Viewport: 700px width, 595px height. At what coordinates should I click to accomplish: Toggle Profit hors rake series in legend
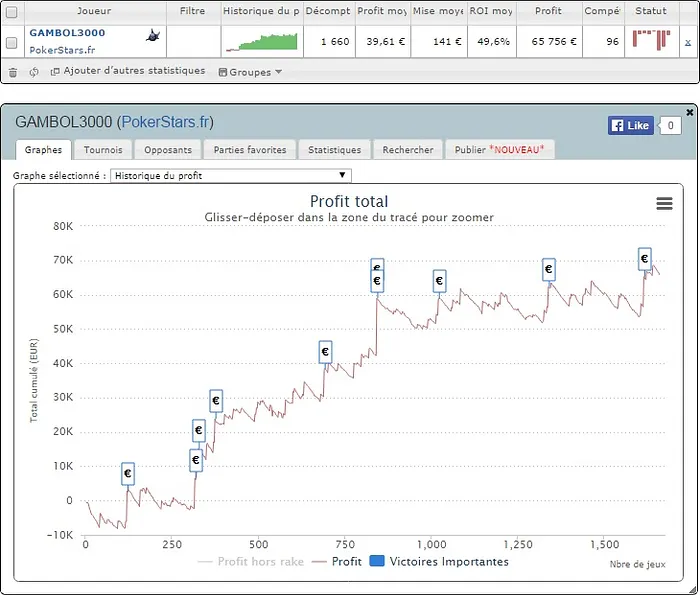click(x=250, y=562)
